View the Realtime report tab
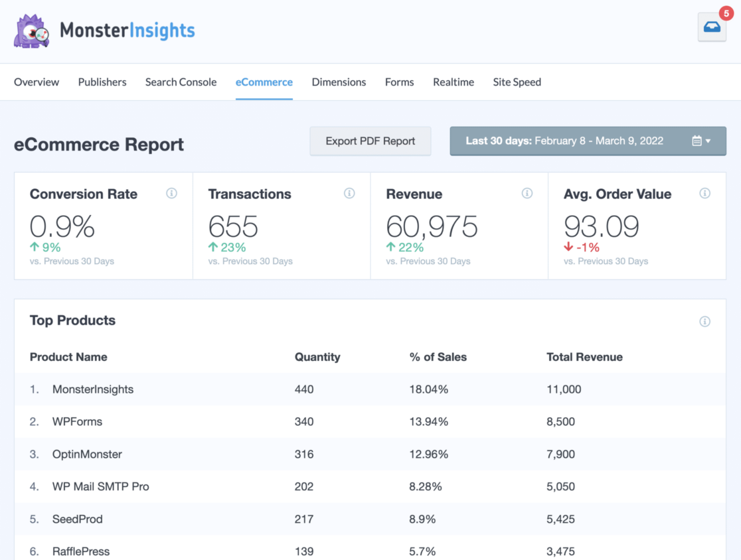 [x=453, y=82]
